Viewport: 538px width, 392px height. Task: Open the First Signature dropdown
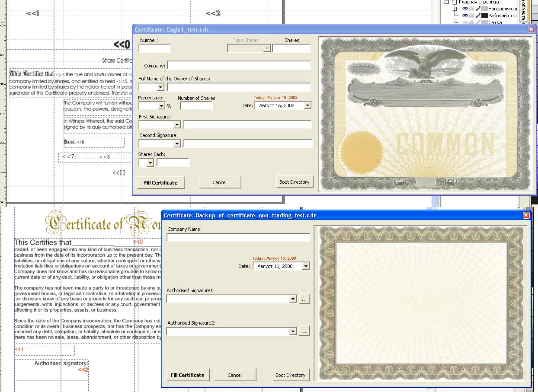point(177,125)
